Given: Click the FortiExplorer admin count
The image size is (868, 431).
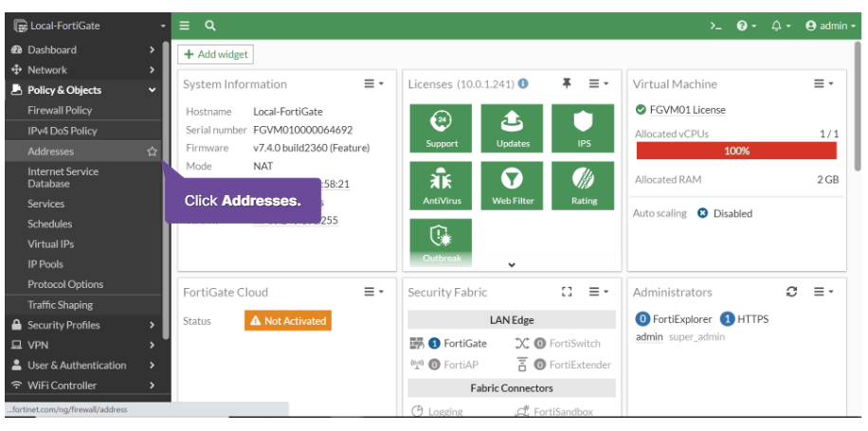Looking at the screenshot, I should click(x=642, y=319).
